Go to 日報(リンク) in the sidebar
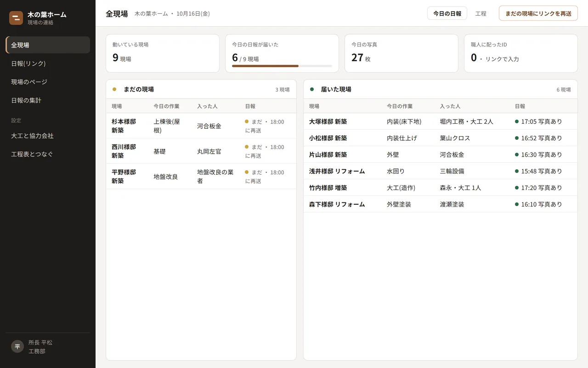This screenshot has height=368, width=588. click(x=48, y=63)
